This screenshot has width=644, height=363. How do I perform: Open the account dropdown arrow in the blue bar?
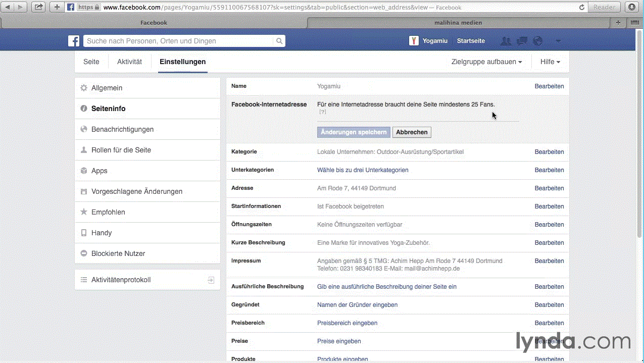(x=558, y=41)
